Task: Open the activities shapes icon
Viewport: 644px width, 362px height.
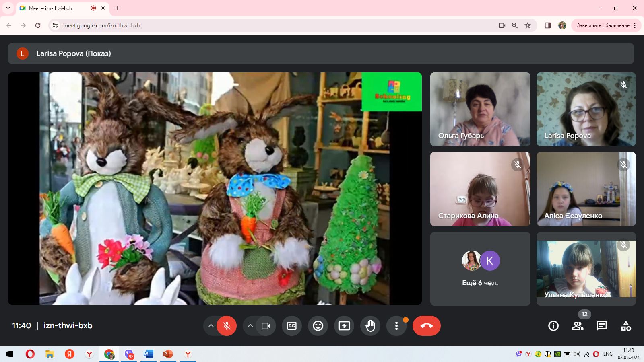Action: pyautogui.click(x=626, y=326)
